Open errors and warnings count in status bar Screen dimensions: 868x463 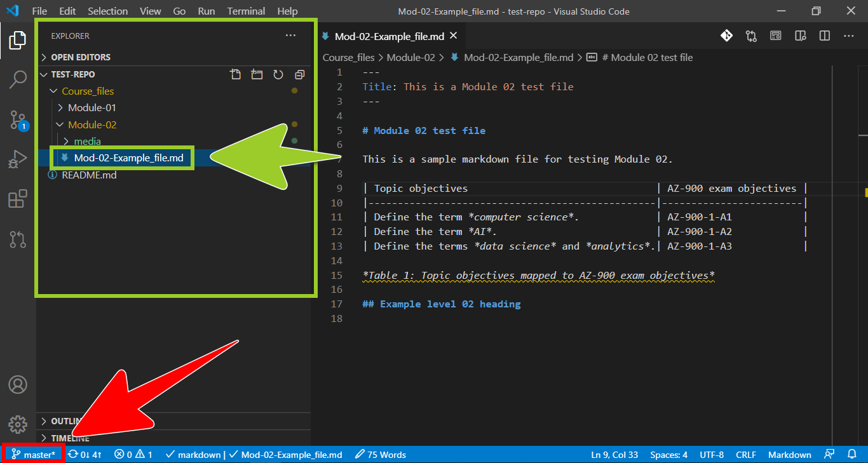133,454
